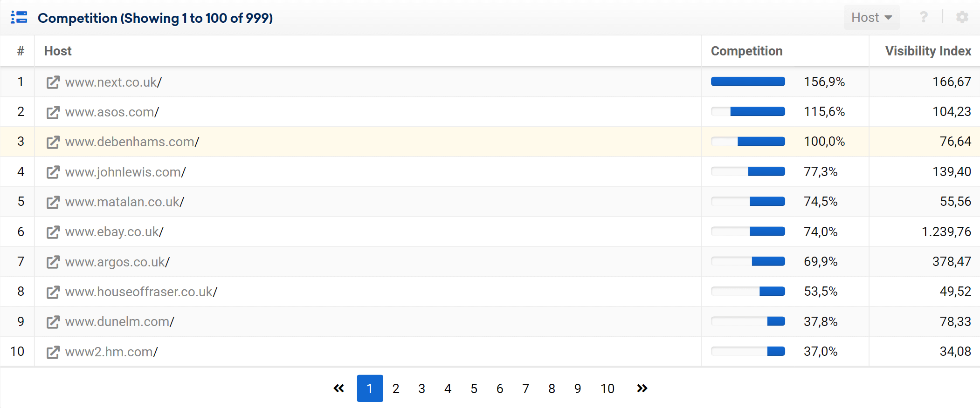Open the www.johnlewis.com host link
Image resolution: width=980 pixels, height=408 pixels.
pos(125,172)
